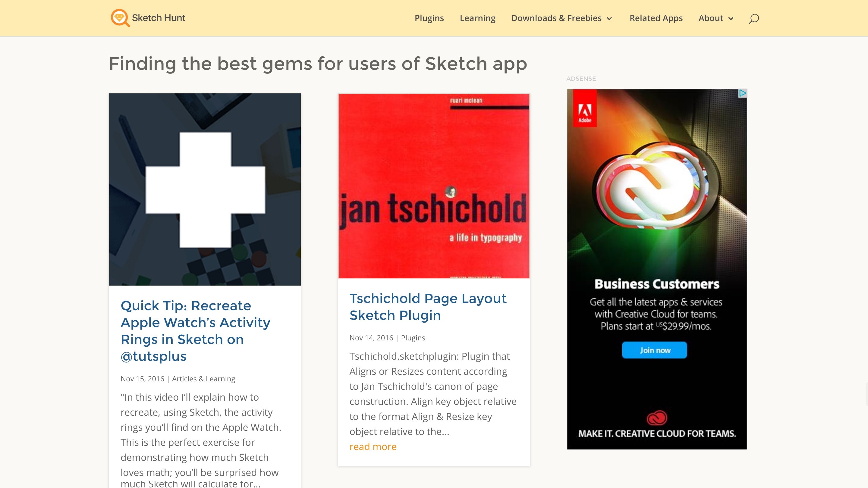Click the Articles & Learning category link

pos(203,379)
